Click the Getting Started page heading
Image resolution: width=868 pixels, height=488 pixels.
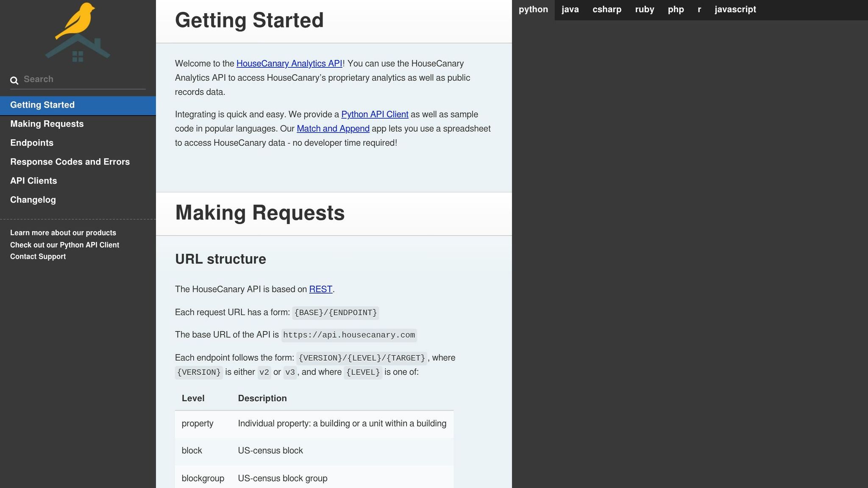(249, 20)
